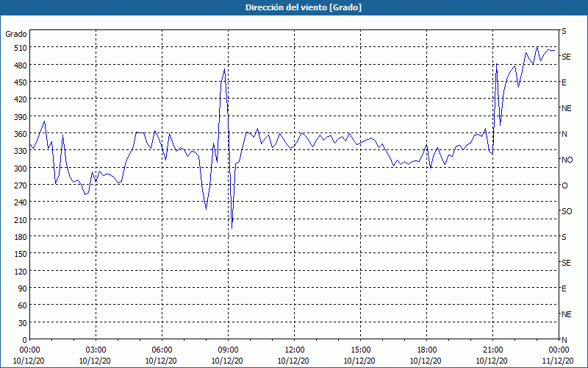This screenshot has width=588, height=368.
Task: Select the 180 degree axis label
Action: (21, 236)
